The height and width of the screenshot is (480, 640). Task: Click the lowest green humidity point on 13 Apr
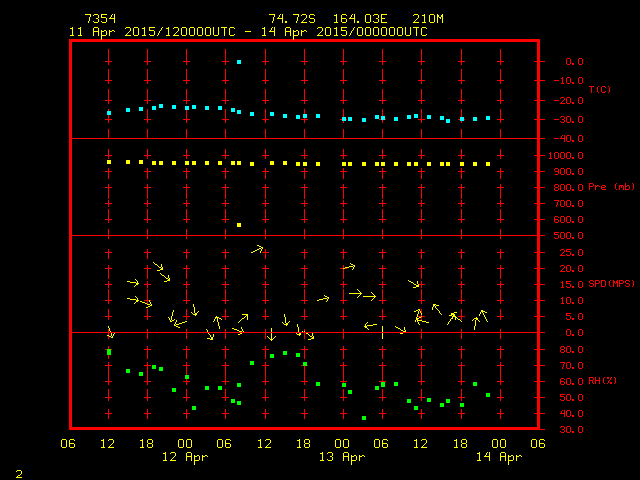point(364,418)
